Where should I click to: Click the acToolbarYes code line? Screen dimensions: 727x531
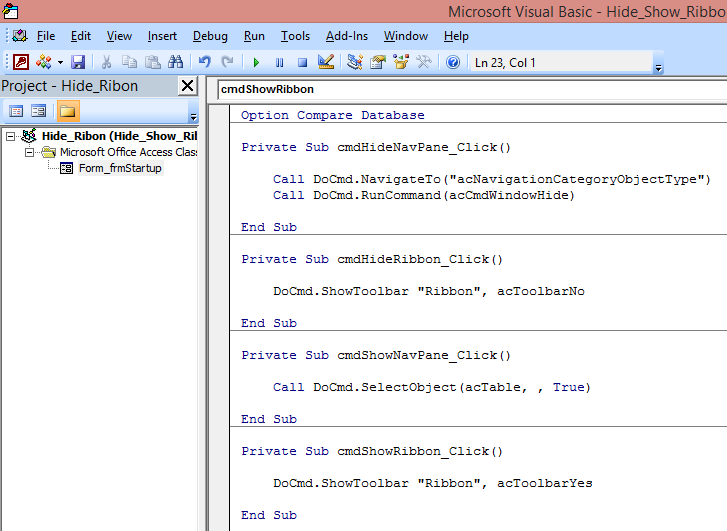click(433, 483)
